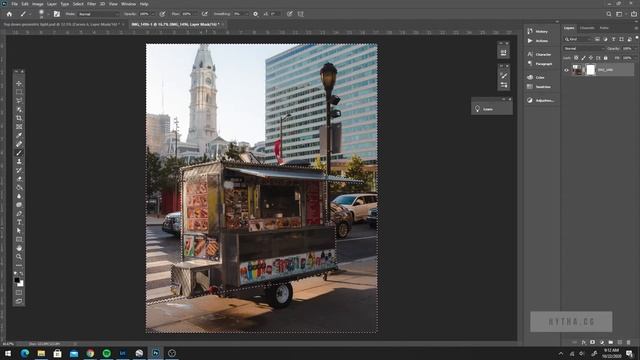The width and height of the screenshot is (640, 360).
Task: Select the Zoom tool
Action: point(19,257)
